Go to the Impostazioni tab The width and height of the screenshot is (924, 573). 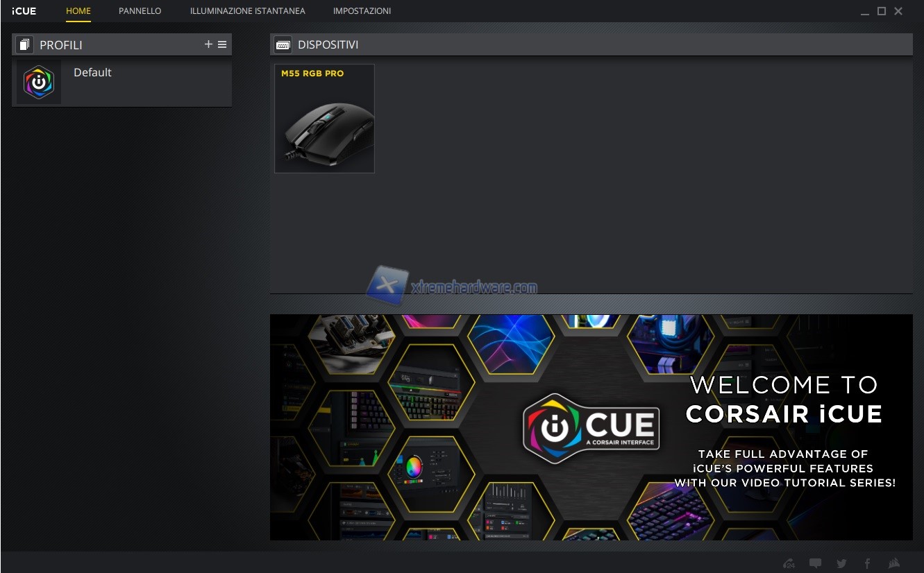(x=362, y=11)
